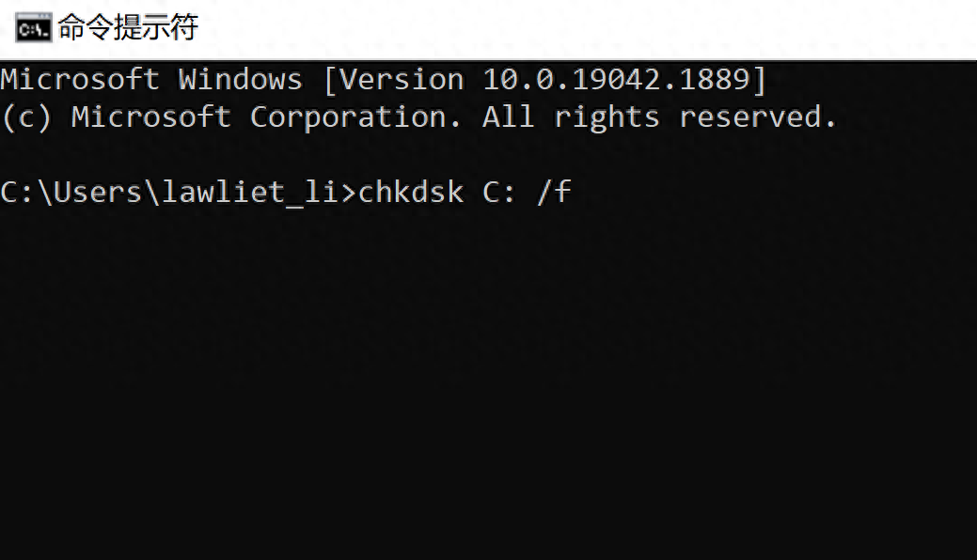Click the Command Prompt icon in title bar
The height and width of the screenshot is (560, 977).
coord(34,28)
